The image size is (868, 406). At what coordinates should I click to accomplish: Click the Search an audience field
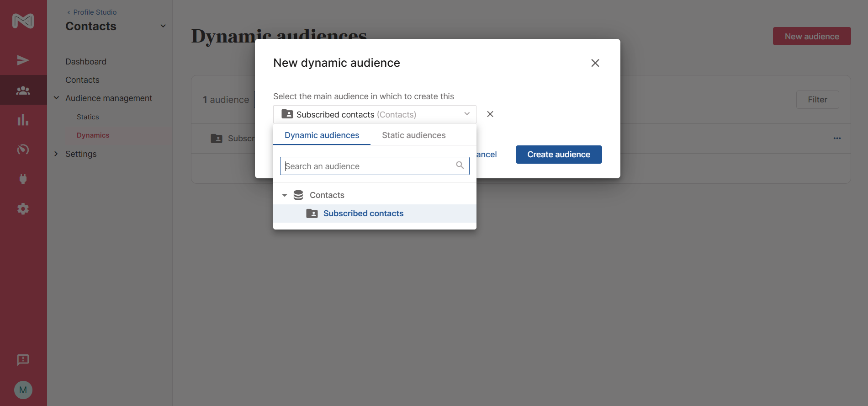tap(368, 166)
